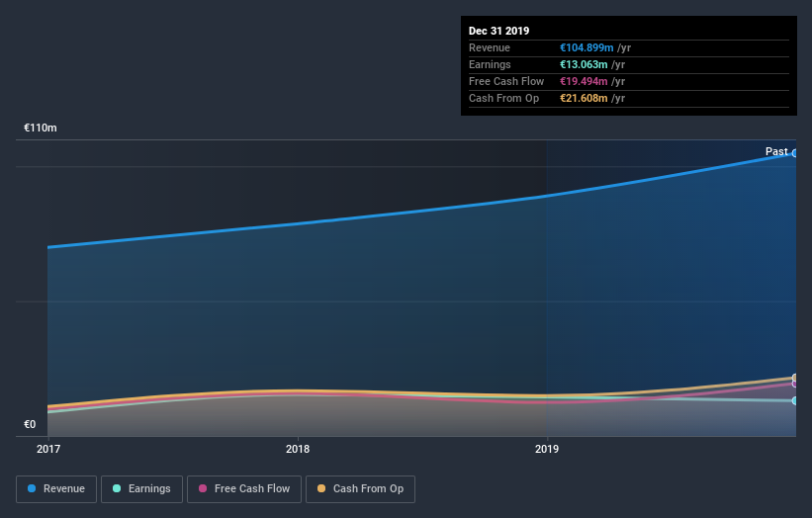Screen dimensions: 812x518
Task: Click the 'Earnings' label in the tooltip
Action: point(490,64)
